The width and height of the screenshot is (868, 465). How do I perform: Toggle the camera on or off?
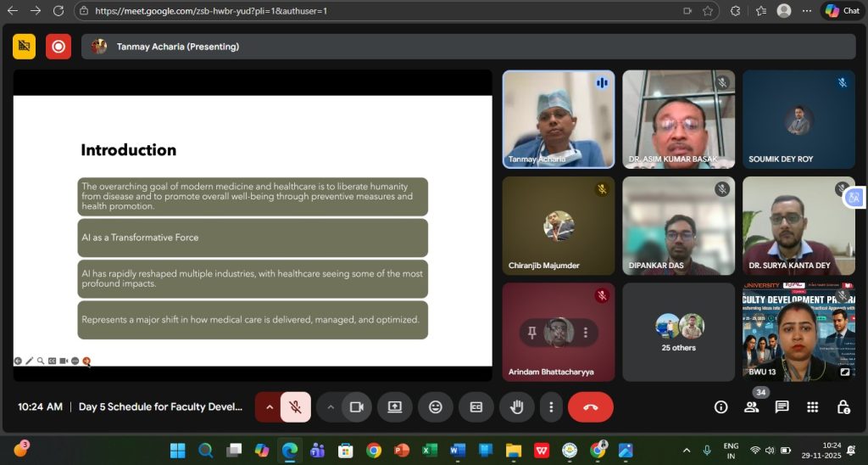click(x=357, y=407)
